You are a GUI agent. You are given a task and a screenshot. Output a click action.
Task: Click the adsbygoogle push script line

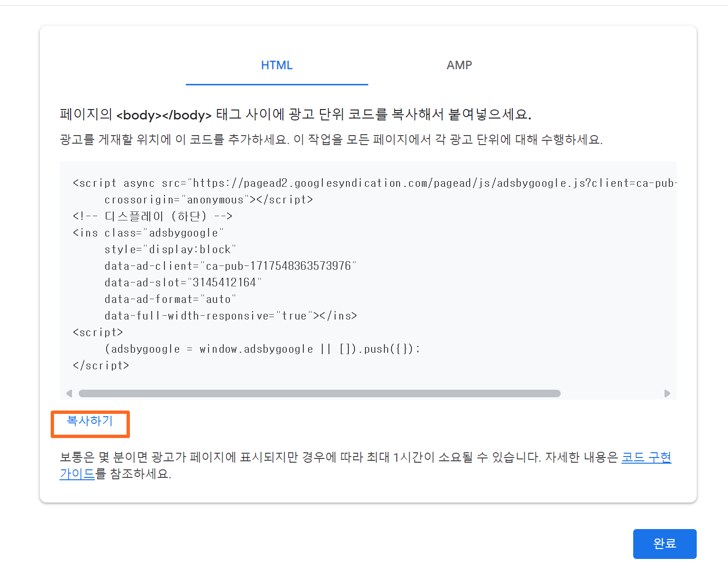click(x=262, y=348)
